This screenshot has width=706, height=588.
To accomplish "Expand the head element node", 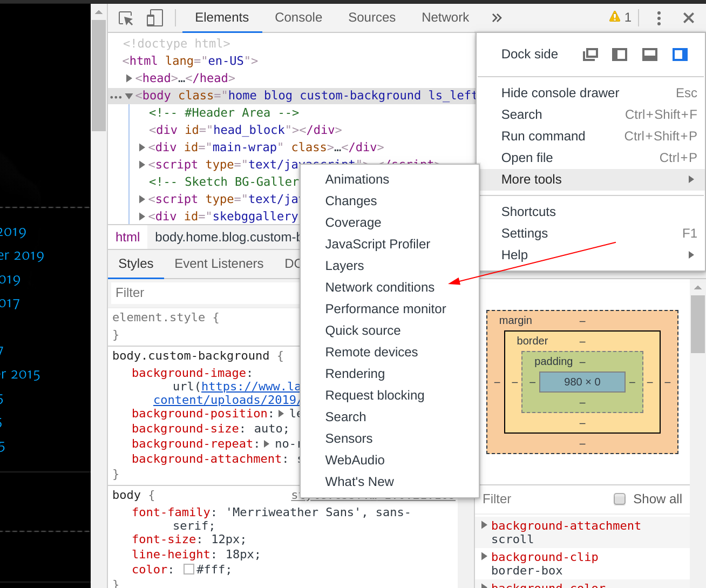I will (130, 78).
